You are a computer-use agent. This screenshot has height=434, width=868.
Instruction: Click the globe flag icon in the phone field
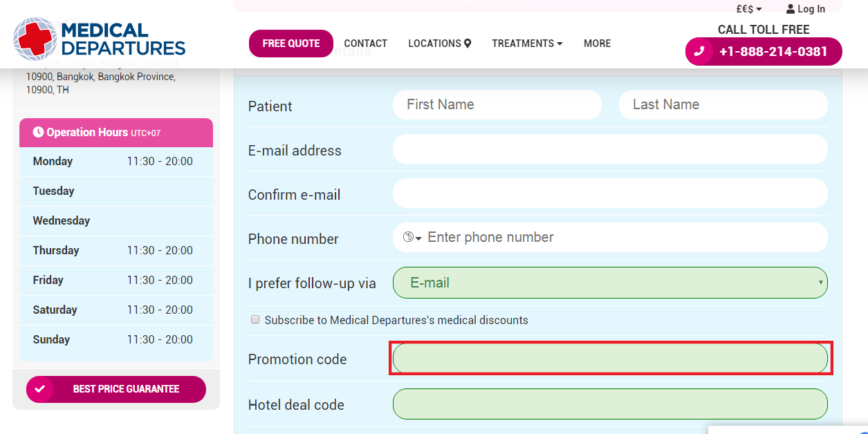pos(408,238)
